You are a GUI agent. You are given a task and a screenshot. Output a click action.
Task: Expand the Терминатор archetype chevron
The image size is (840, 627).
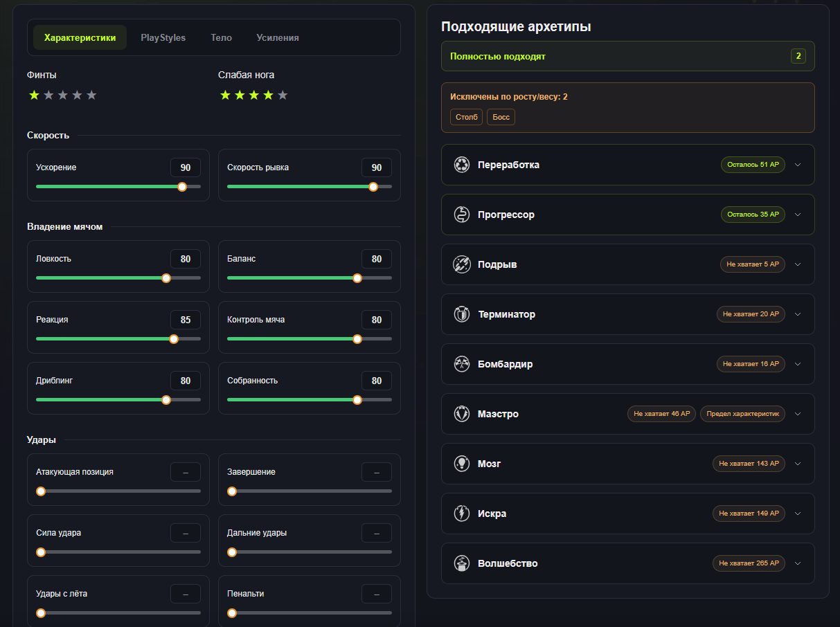coord(798,314)
